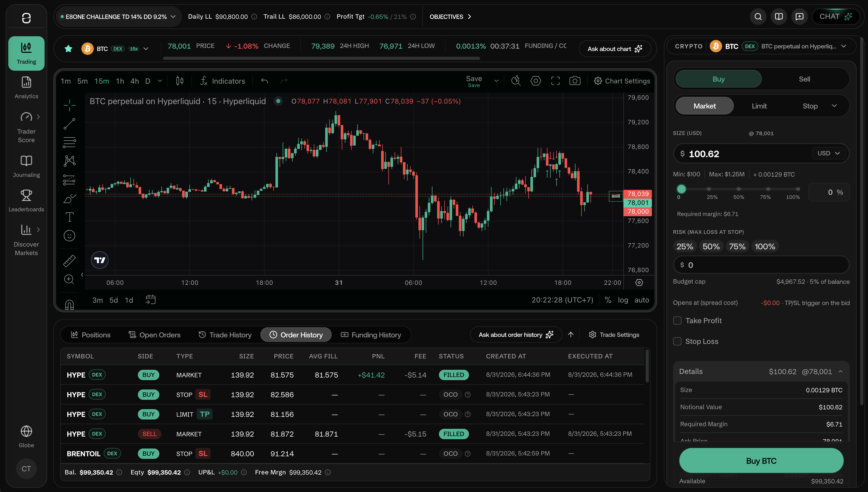Click the size percentage slider handle
This screenshot has width=868, height=492.
tap(681, 189)
